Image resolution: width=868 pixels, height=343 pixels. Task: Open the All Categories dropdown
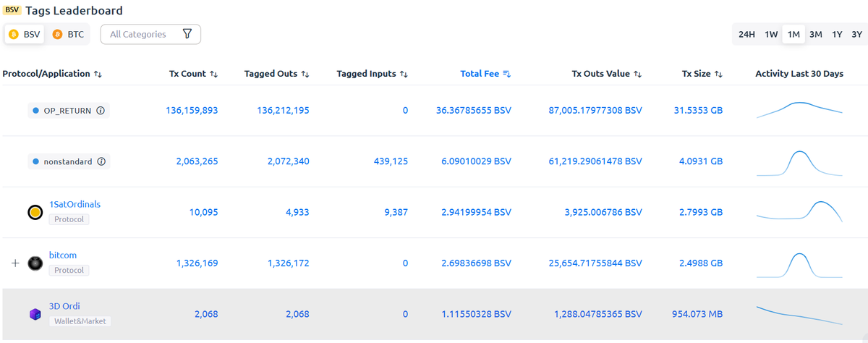pyautogui.click(x=150, y=34)
